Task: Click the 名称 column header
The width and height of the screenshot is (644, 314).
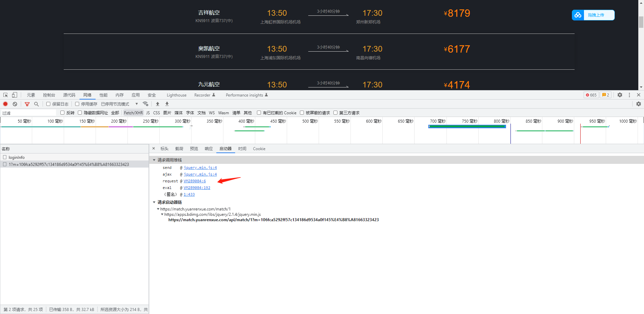Action: pos(74,149)
